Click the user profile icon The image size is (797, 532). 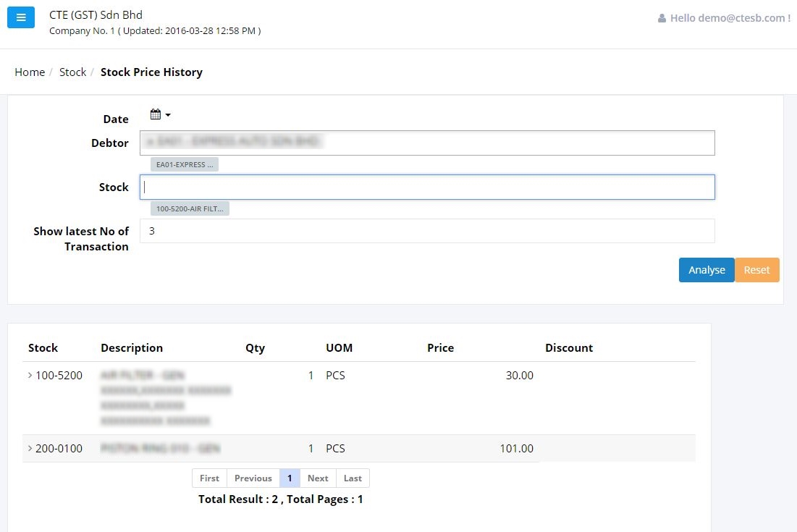(x=662, y=18)
